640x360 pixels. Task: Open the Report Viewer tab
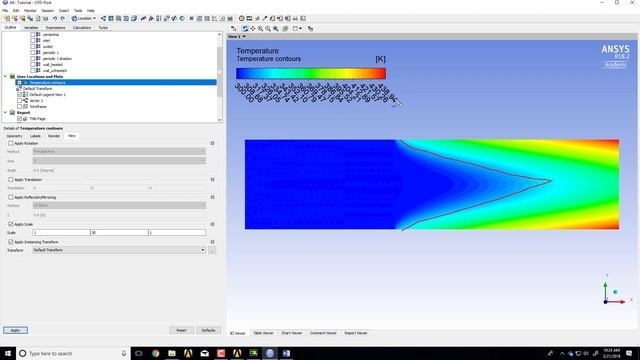point(356,333)
